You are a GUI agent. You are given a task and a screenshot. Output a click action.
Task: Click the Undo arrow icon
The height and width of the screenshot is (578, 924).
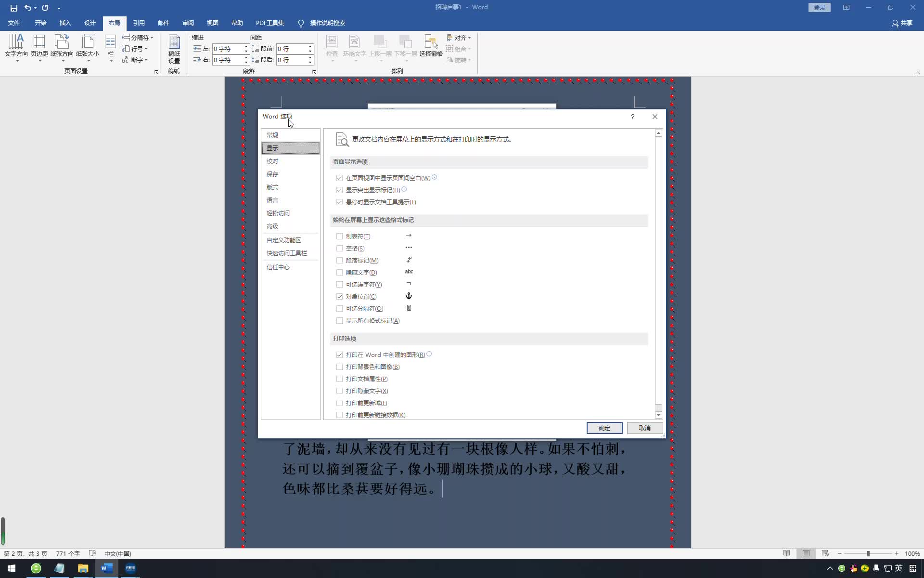pyautogui.click(x=28, y=8)
